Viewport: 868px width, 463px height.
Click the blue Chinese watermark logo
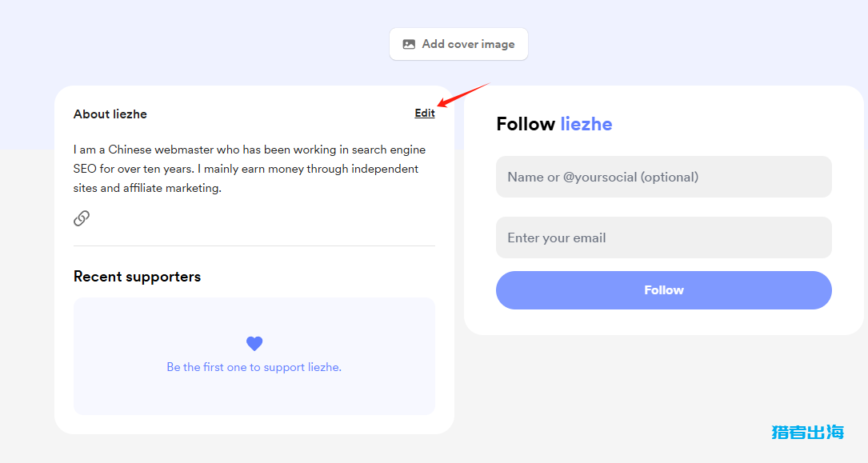click(x=808, y=432)
